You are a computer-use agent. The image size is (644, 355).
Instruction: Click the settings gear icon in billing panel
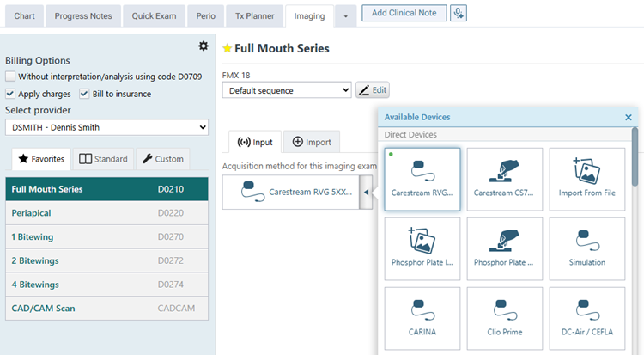203,46
